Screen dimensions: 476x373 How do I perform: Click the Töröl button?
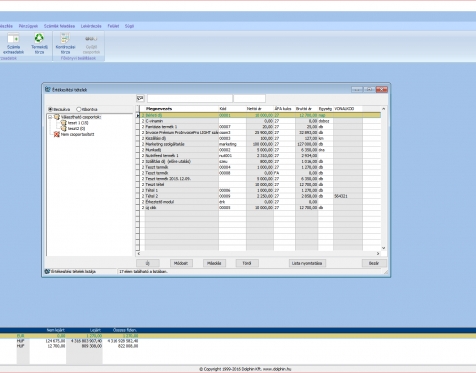click(247, 263)
